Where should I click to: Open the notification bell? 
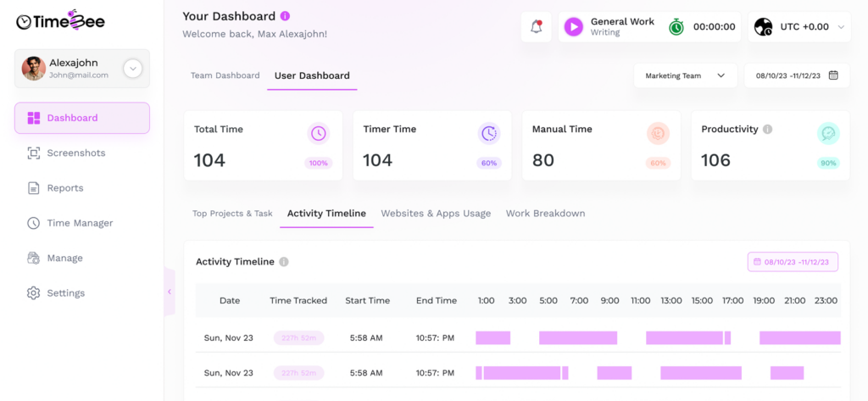tap(536, 26)
